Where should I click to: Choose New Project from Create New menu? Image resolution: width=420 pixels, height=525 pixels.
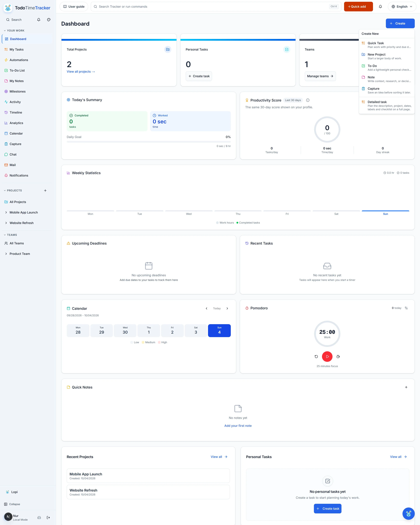387,56
